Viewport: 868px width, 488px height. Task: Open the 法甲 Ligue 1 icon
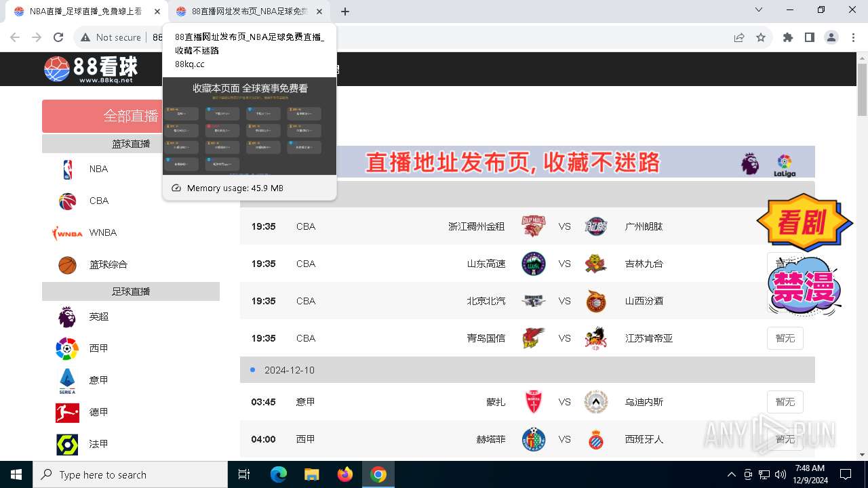(67, 444)
